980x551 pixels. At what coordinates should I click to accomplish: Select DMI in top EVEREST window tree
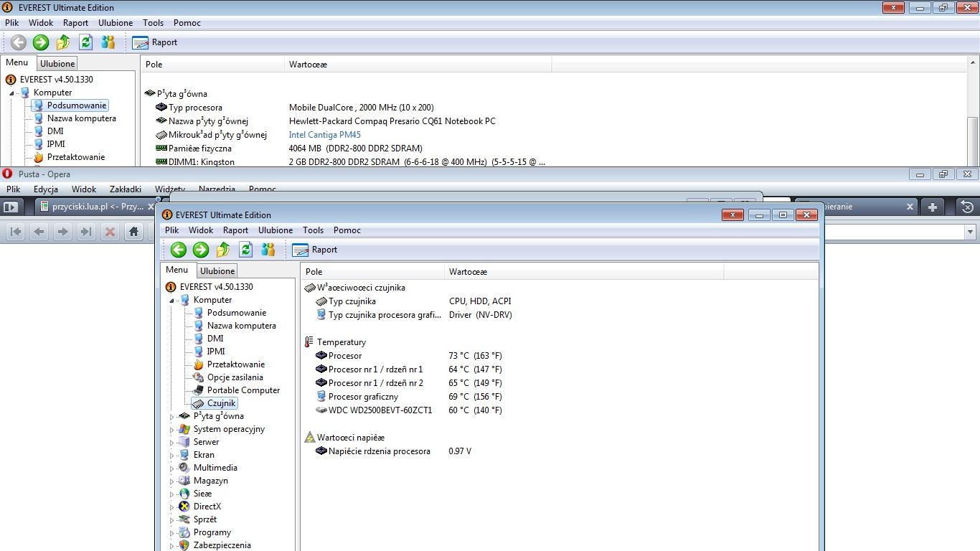55,131
